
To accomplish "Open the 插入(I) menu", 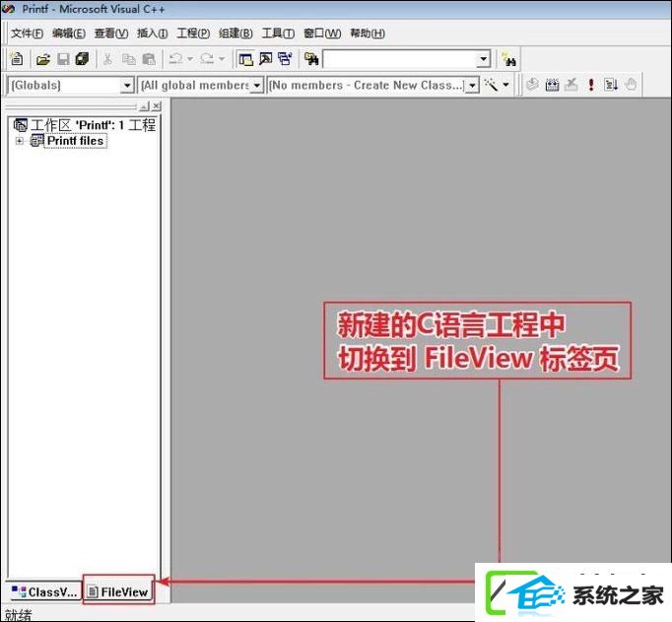I will tap(152, 34).
